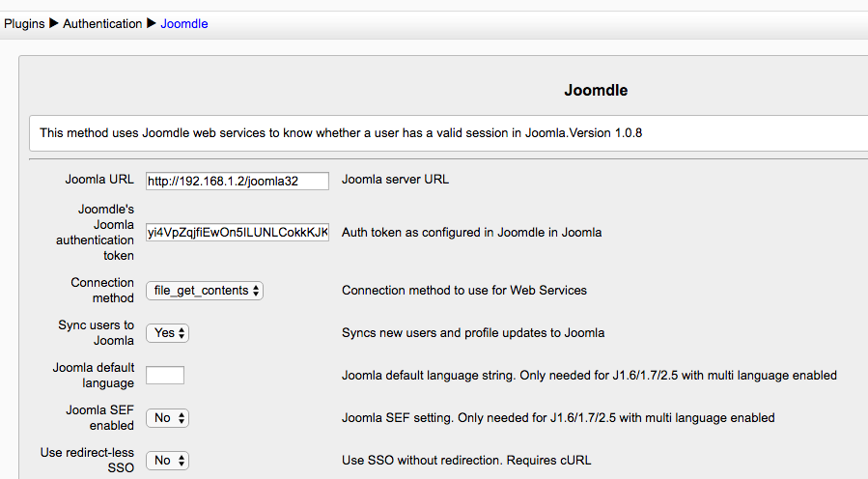This screenshot has width=868, height=479.
Task: Toggle the Use redirect-less SSO selector
Action: 167,461
